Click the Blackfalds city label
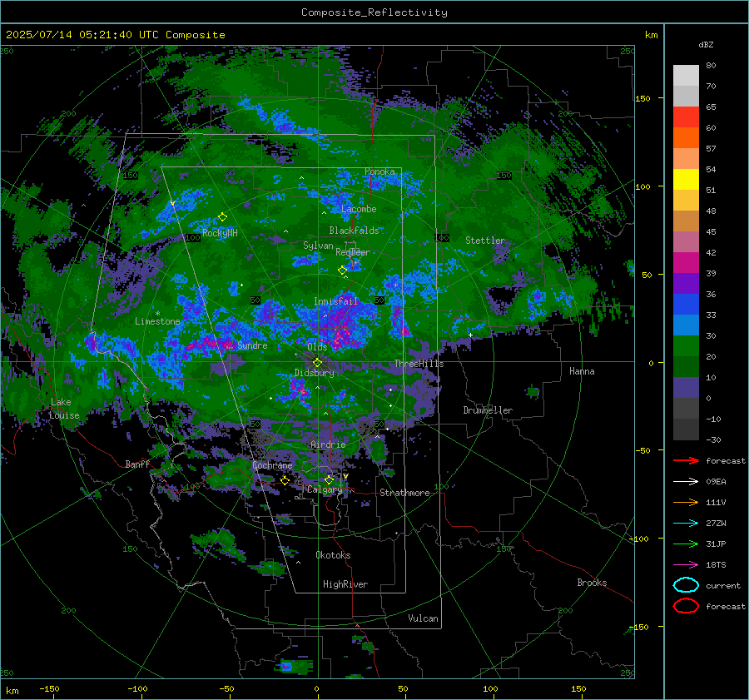 (354, 231)
